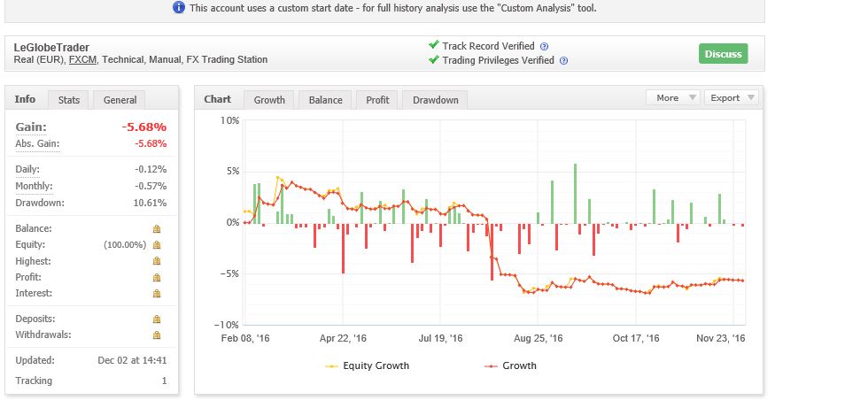This screenshot has height=400, width=868.
Task: Click the lock icon next to Profit
Action: pos(157,277)
